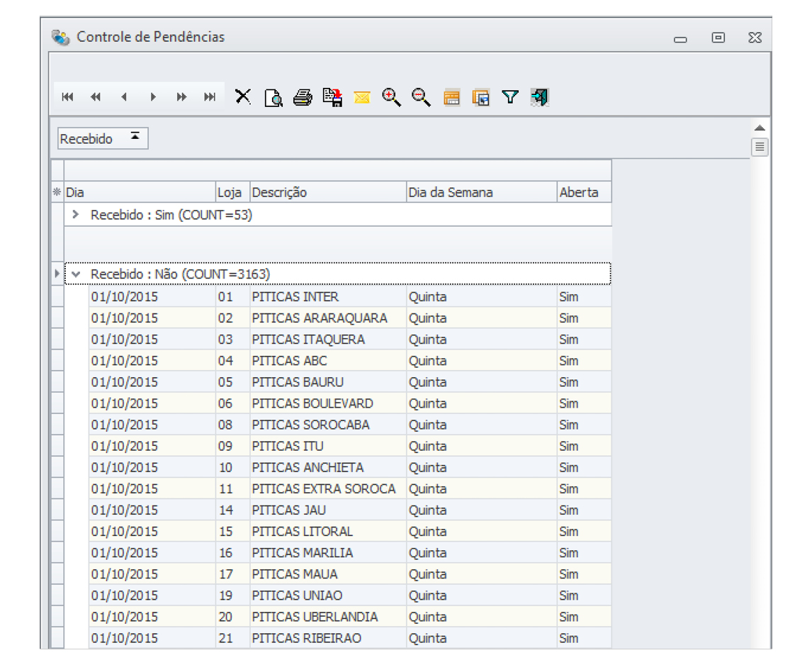This screenshot has height=665, width=812.
Task: Jump to the last record
Action: [210, 97]
